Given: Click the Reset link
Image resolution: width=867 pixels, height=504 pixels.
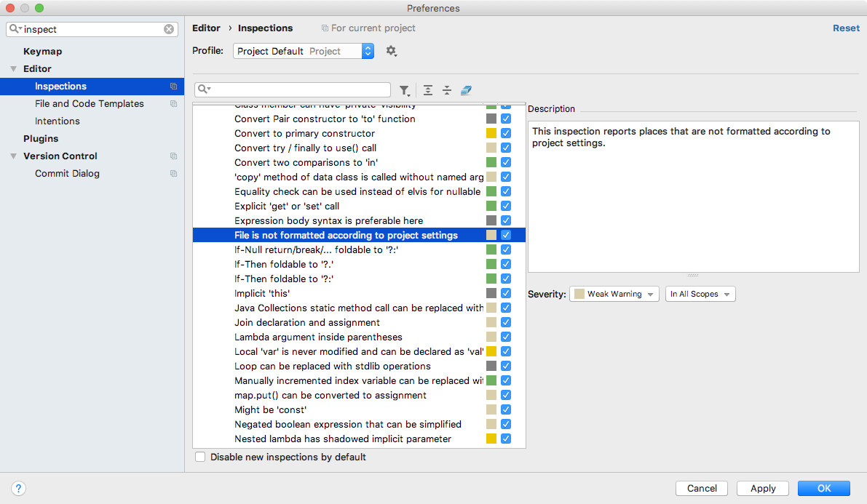Looking at the screenshot, I should coord(846,28).
